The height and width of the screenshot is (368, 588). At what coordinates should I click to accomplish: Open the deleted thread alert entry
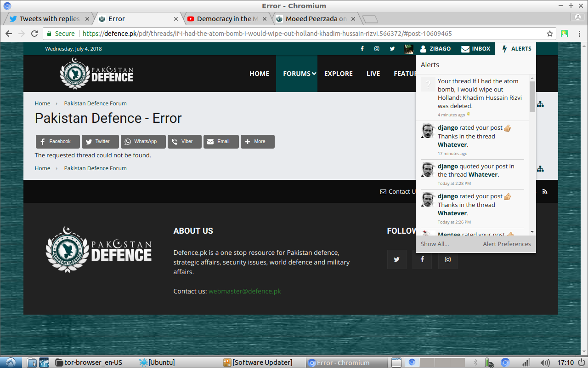point(472,98)
